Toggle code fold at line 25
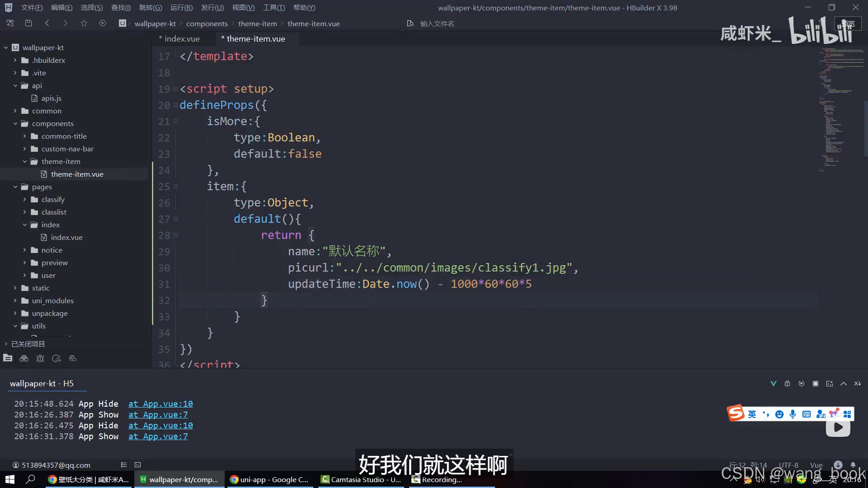 coord(176,187)
